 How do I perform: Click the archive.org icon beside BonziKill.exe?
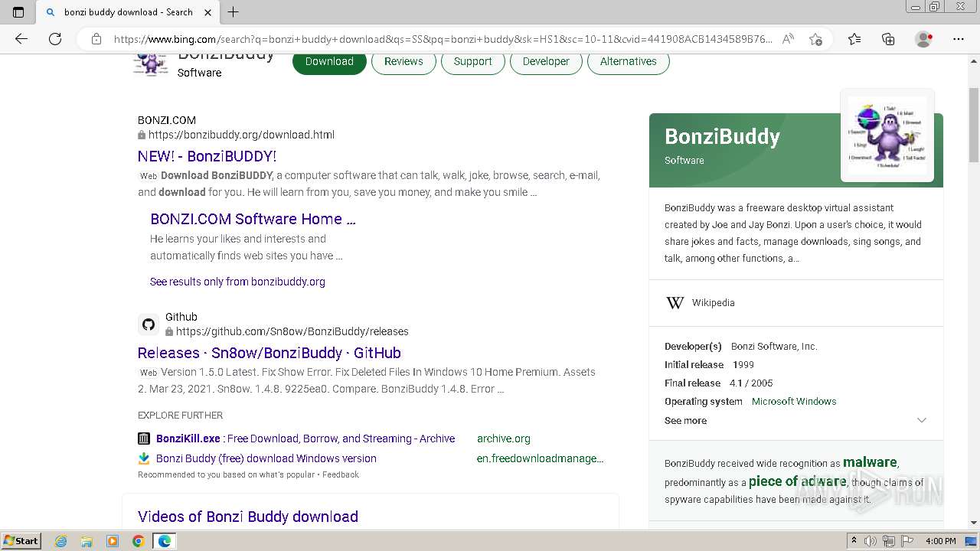click(x=144, y=439)
